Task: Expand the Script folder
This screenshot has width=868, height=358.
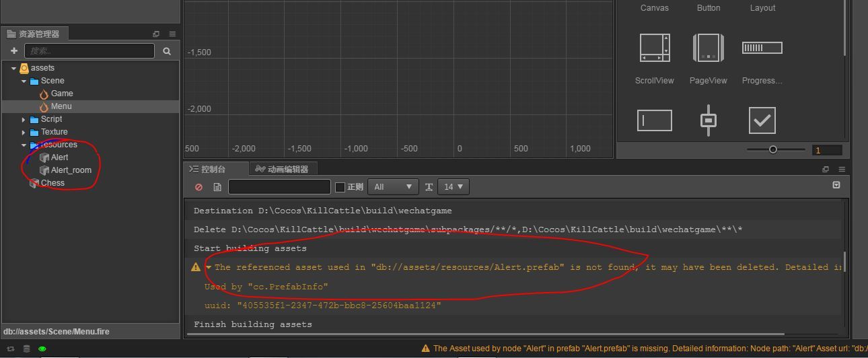Action: pos(24,119)
